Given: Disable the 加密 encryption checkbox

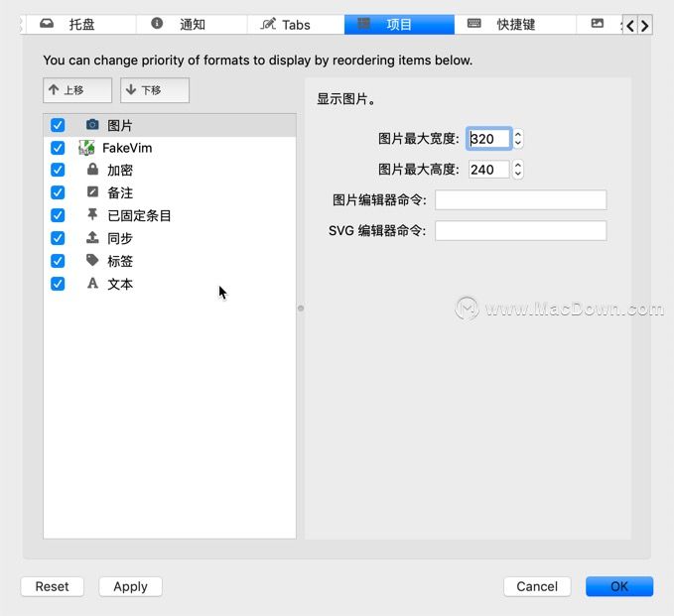Looking at the screenshot, I should click(58, 170).
